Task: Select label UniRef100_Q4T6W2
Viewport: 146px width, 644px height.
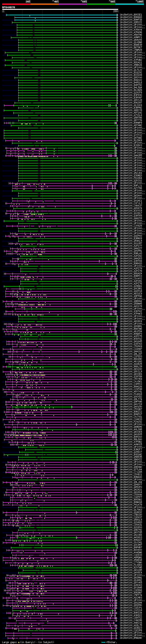Action: tap(131, 138)
